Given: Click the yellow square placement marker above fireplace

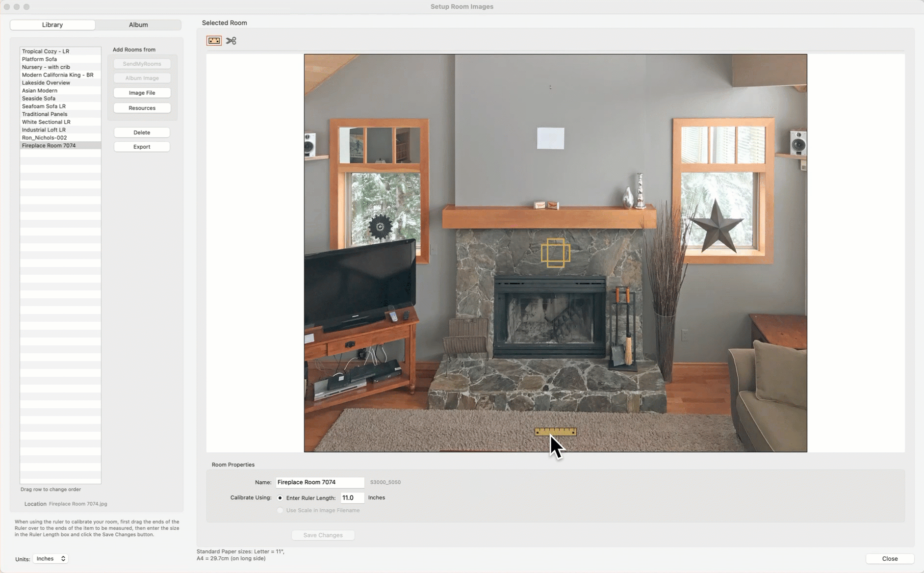Looking at the screenshot, I should click(555, 253).
